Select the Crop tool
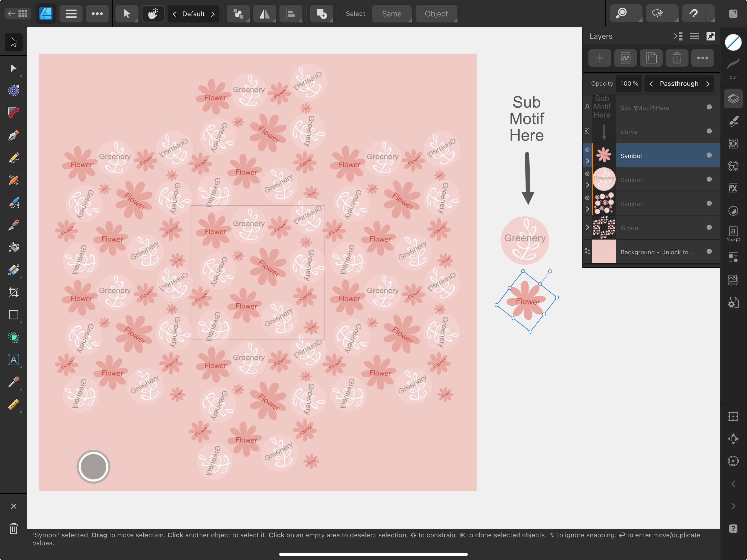This screenshot has height=560, width=747. coord(13,292)
